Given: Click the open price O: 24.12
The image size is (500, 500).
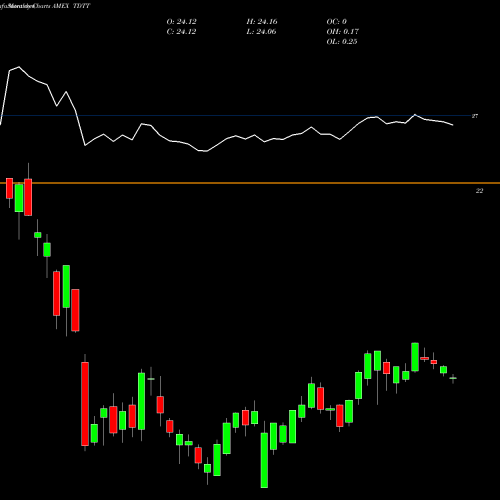Looking at the screenshot, I should tap(181, 22).
